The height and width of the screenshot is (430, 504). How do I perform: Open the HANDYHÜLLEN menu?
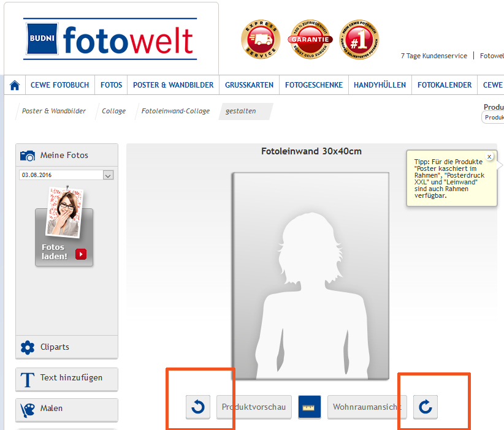[380, 85]
